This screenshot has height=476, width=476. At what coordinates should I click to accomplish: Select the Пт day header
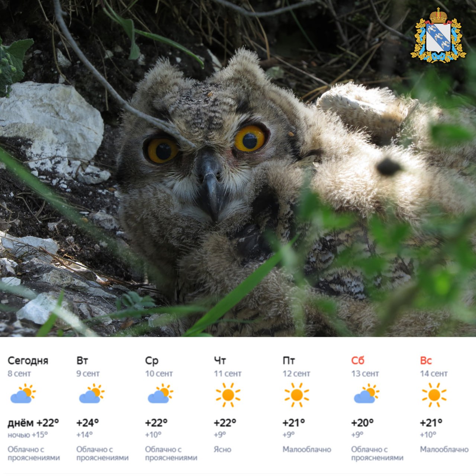(289, 361)
